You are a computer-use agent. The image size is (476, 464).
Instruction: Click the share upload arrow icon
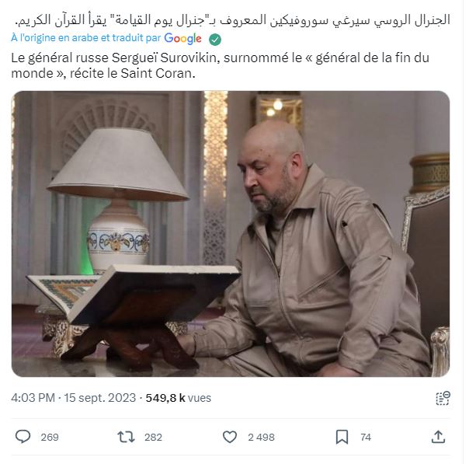pos(439,437)
